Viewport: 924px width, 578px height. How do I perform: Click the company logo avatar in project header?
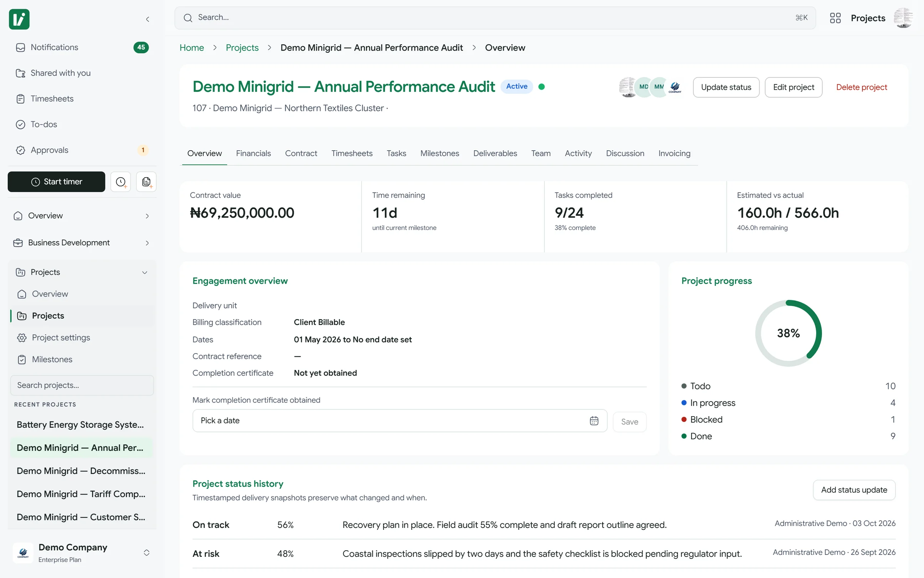coord(675,87)
